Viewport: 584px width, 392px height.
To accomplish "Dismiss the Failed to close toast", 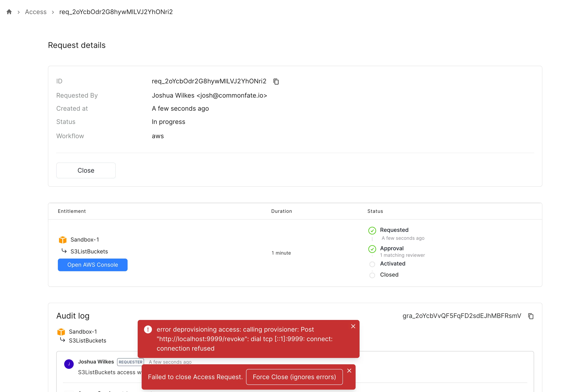I will pos(349,370).
